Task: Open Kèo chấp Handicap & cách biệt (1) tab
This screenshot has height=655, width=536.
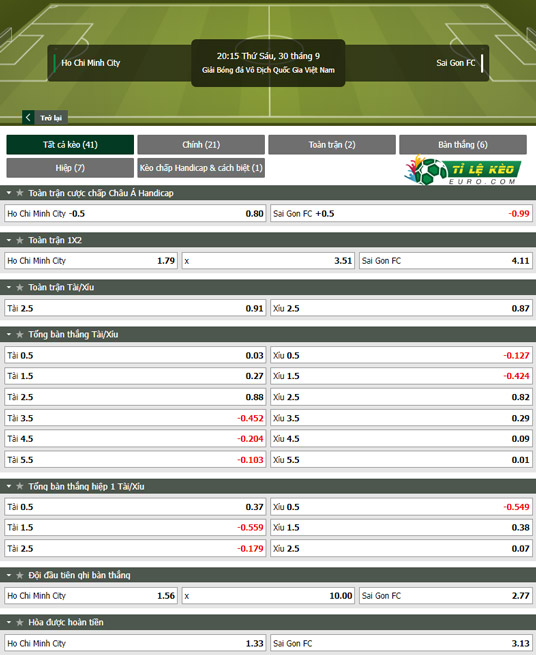Action: [201, 168]
